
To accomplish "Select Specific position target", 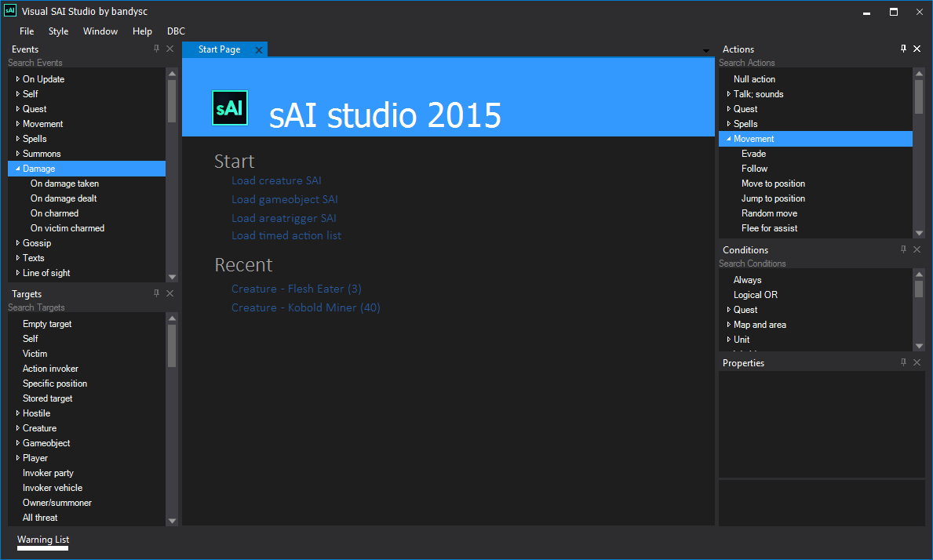I will click(x=55, y=383).
